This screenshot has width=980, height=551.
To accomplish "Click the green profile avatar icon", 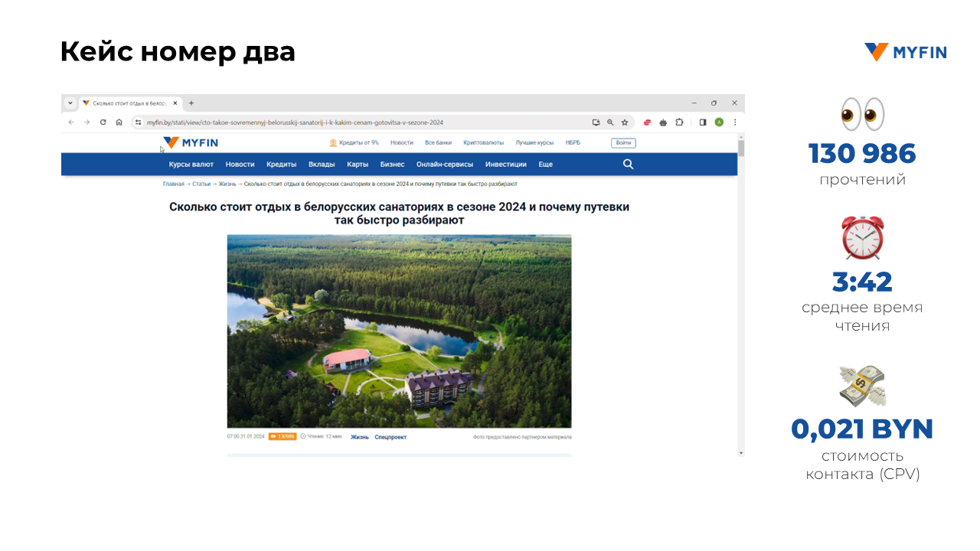I will click(719, 122).
